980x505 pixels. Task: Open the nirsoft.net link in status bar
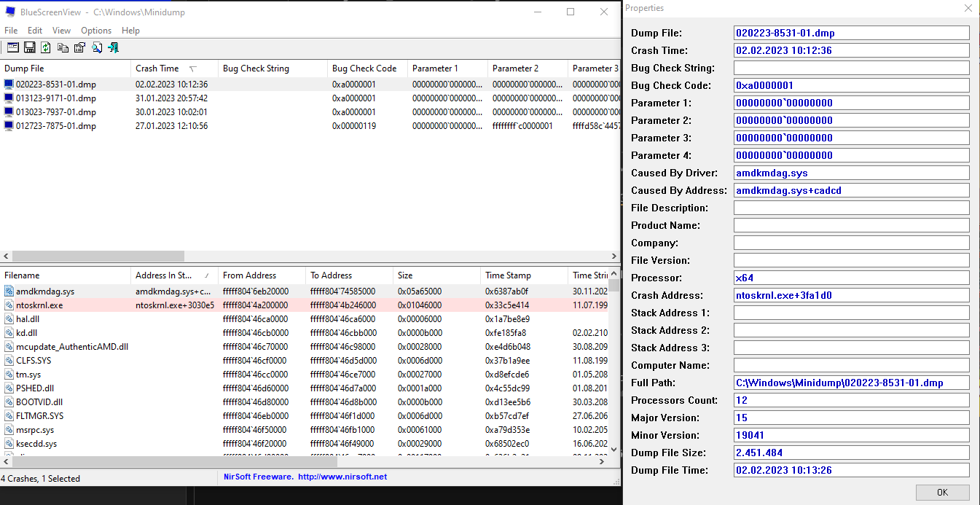[x=342, y=477]
